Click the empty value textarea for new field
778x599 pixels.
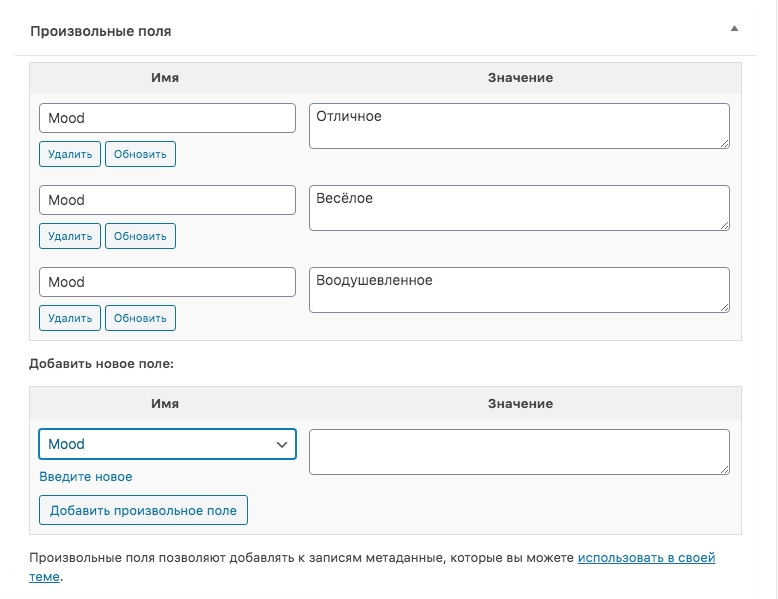pyautogui.click(x=519, y=452)
